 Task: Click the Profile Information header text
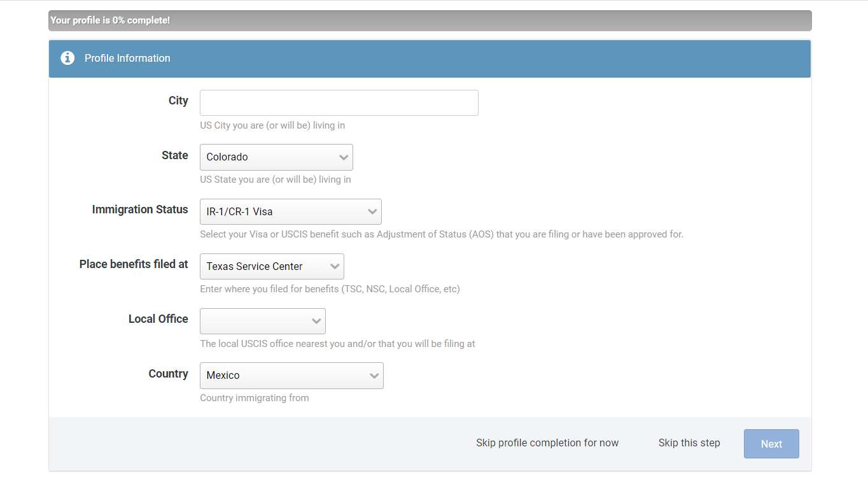tap(127, 58)
